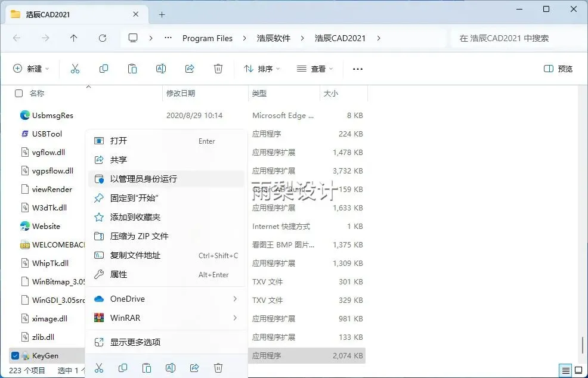The height and width of the screenshot is (378, 588).
Task: Click the Cut icon in the top toolbar
Action: 75,69
